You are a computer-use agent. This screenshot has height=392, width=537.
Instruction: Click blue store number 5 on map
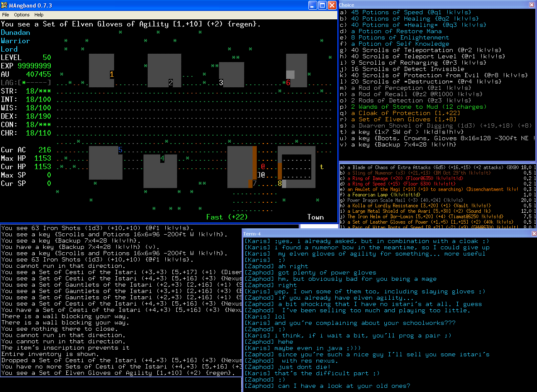click(120, 150)
